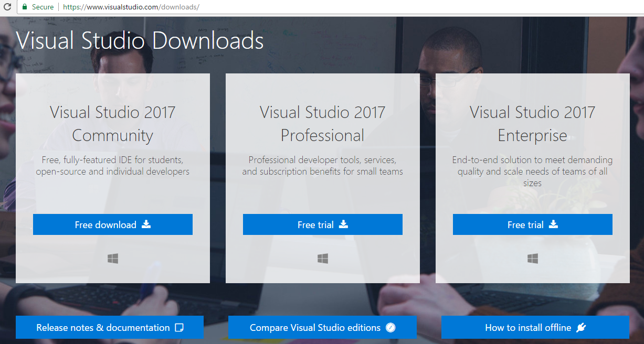Screen dimensions: 644x344
Task: Open Release notes & documentation
Action: click(x=110, y=327)
